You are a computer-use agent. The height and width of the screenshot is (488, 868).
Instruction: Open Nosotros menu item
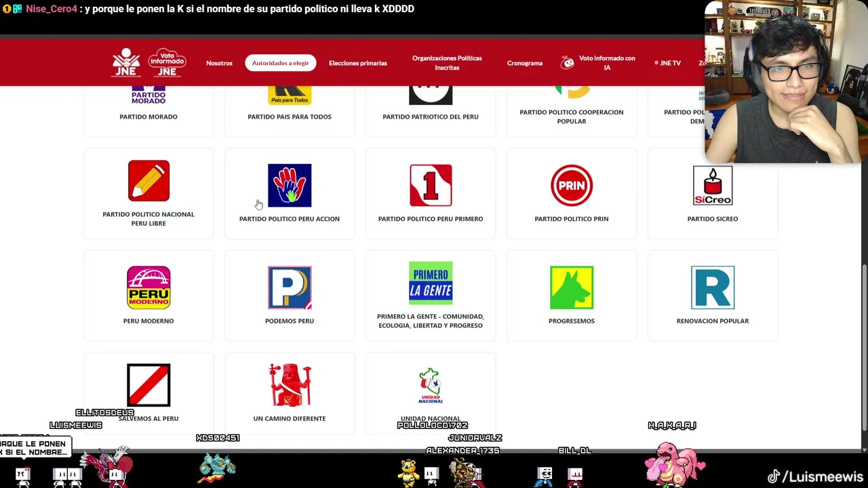(219, 63)
